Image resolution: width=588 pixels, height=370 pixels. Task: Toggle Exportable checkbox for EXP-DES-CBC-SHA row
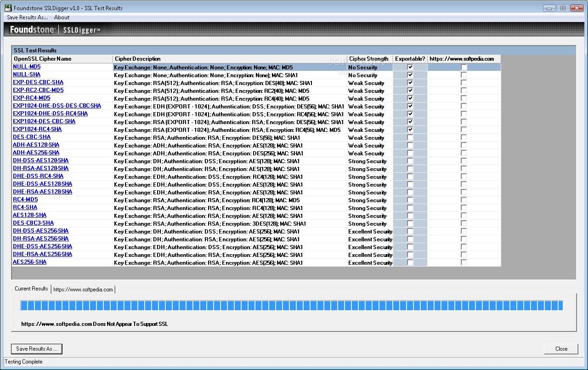point(410,83)
